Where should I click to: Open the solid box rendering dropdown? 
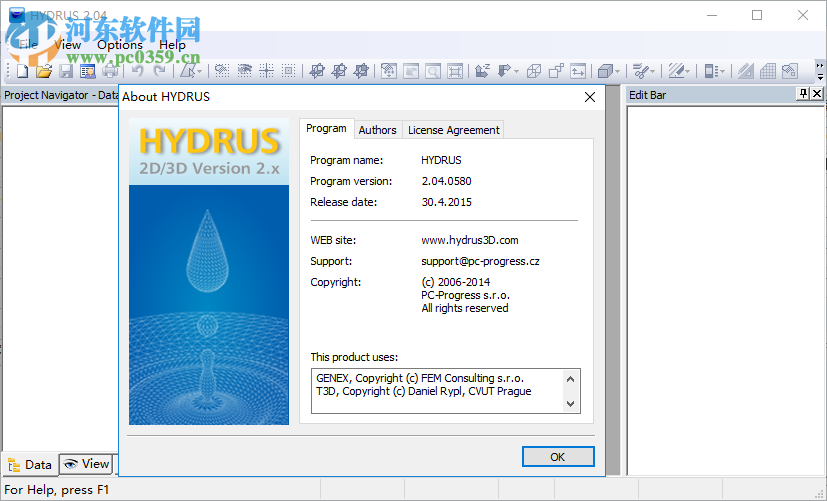(x=618, y=71)
